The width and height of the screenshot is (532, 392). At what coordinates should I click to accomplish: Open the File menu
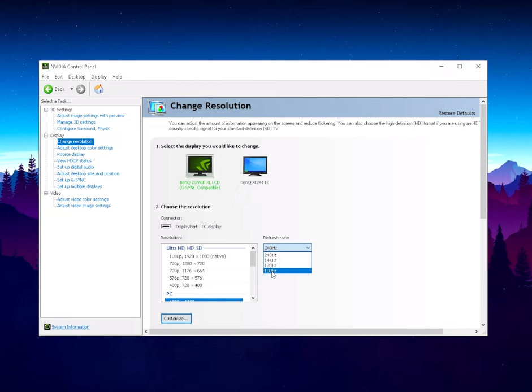(45, 77)
